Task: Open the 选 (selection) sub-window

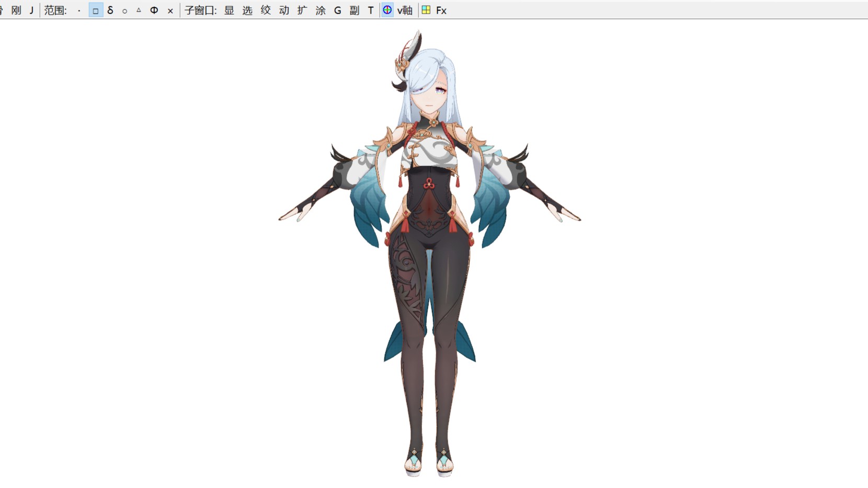Action: coord(247,10)
